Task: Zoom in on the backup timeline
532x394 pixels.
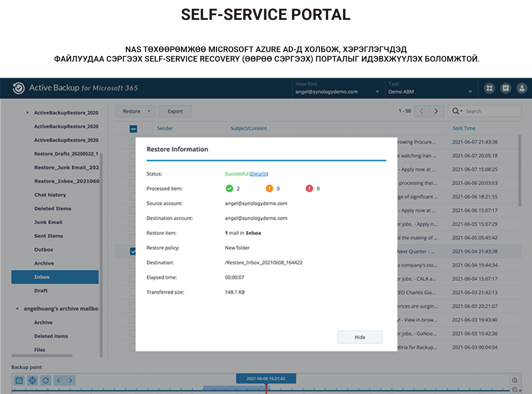Action: click(x=515, y=380)
